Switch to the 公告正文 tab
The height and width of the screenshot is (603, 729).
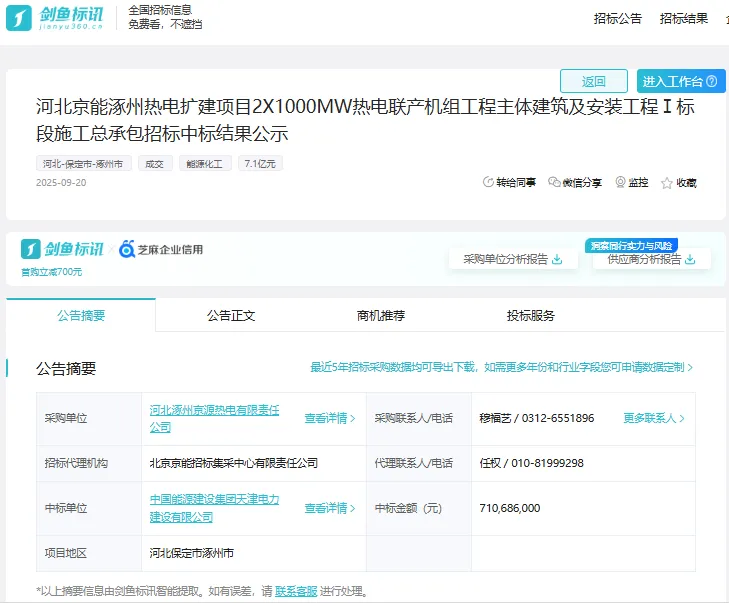point(231,315)
